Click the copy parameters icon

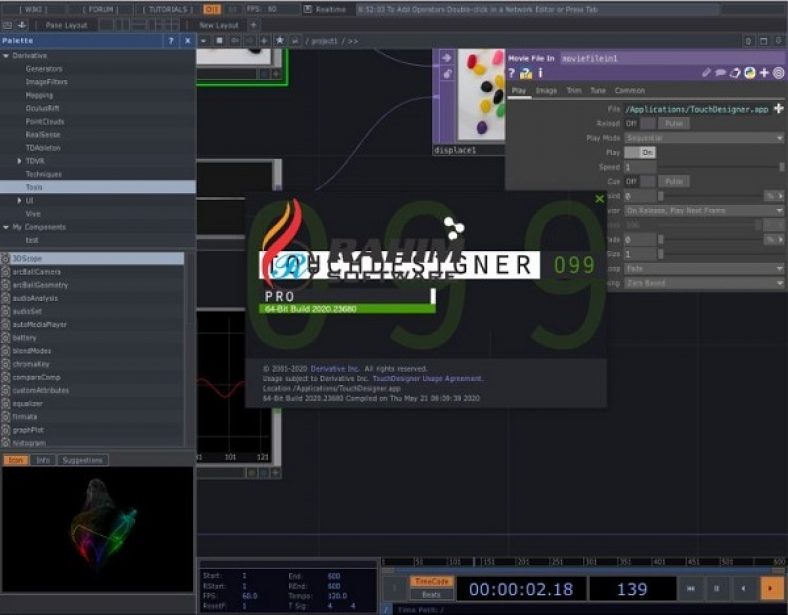[x=735, y=73]
